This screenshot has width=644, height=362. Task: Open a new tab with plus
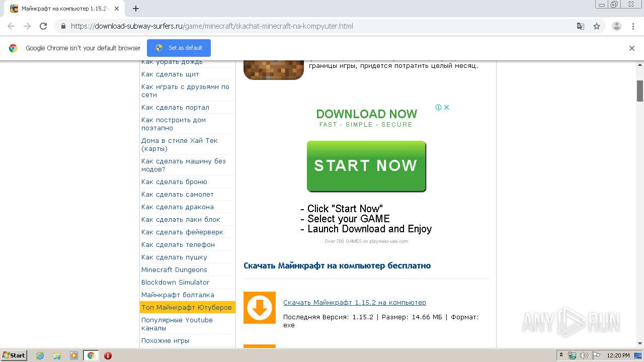(x=136, y=9)
